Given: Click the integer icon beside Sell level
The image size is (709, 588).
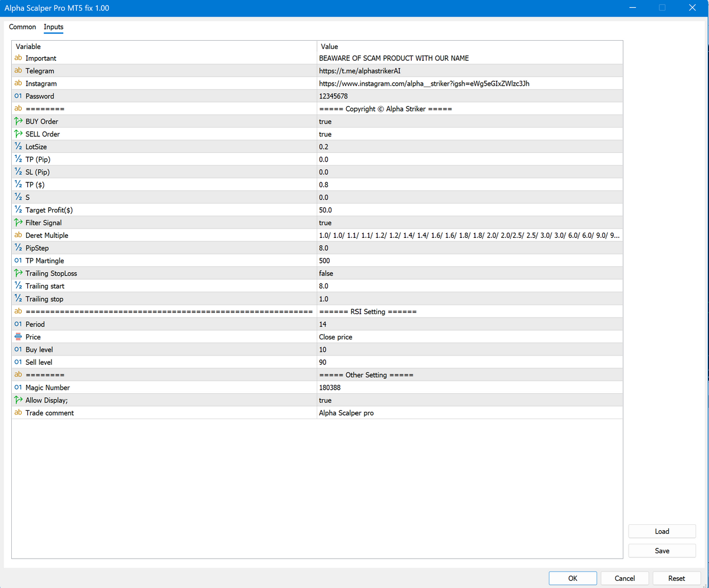Looking at the screenshot, I should pos(18,362).
